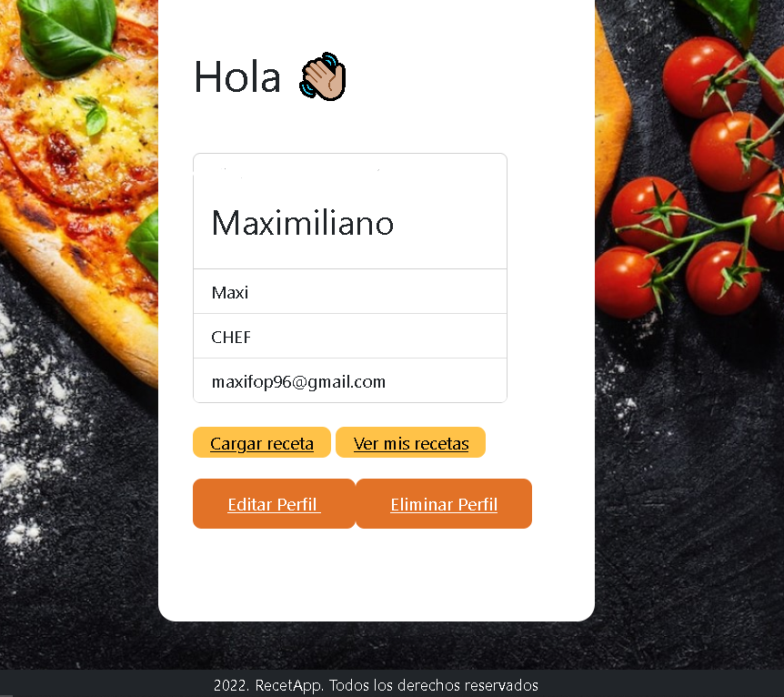784x697 pixels.
Task: Click 'Todos los derechos reservados' footer text
Action: point(434,685)
